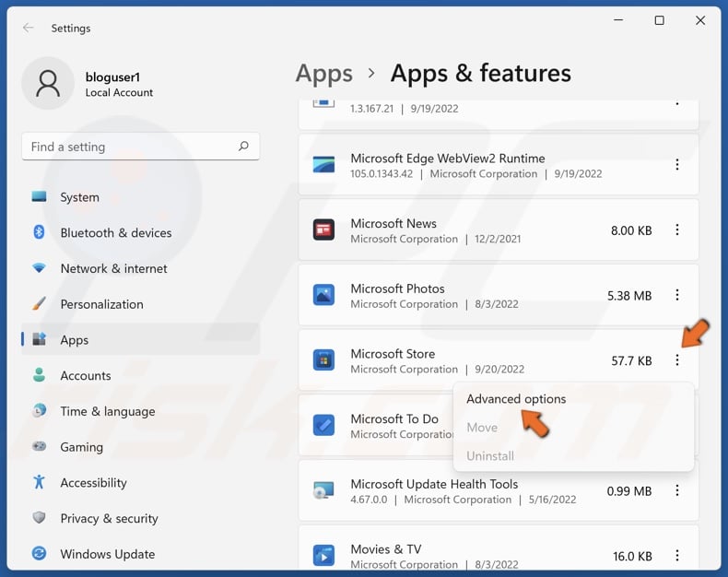Focus the Find a setting field
Viewport: 728px width, 577px height.
click(140, 147)
